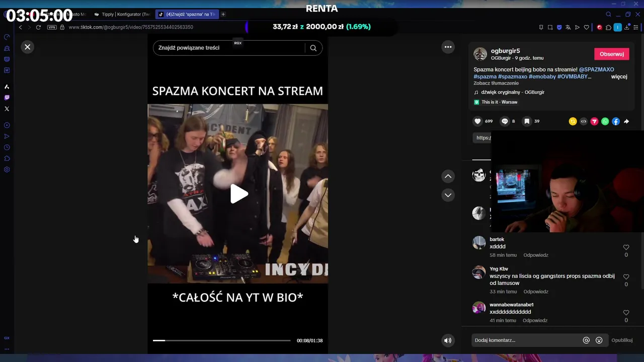The image size is (644, 362).
Task: Add page to bookmarks heart icon
Action: [586, 27]
